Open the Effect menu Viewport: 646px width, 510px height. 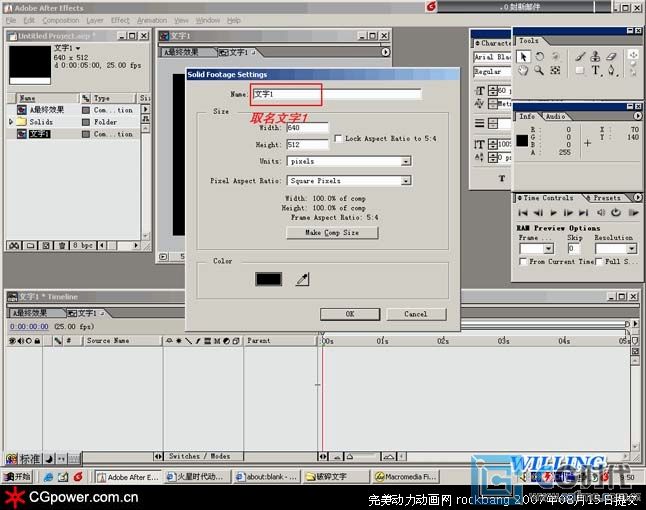[x=120, y=20]
